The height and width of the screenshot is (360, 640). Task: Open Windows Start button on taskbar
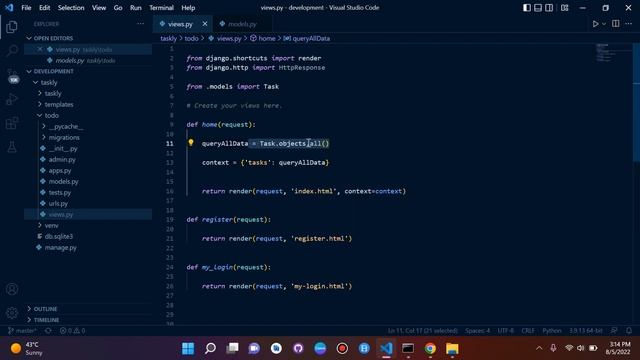pos(188,348)
